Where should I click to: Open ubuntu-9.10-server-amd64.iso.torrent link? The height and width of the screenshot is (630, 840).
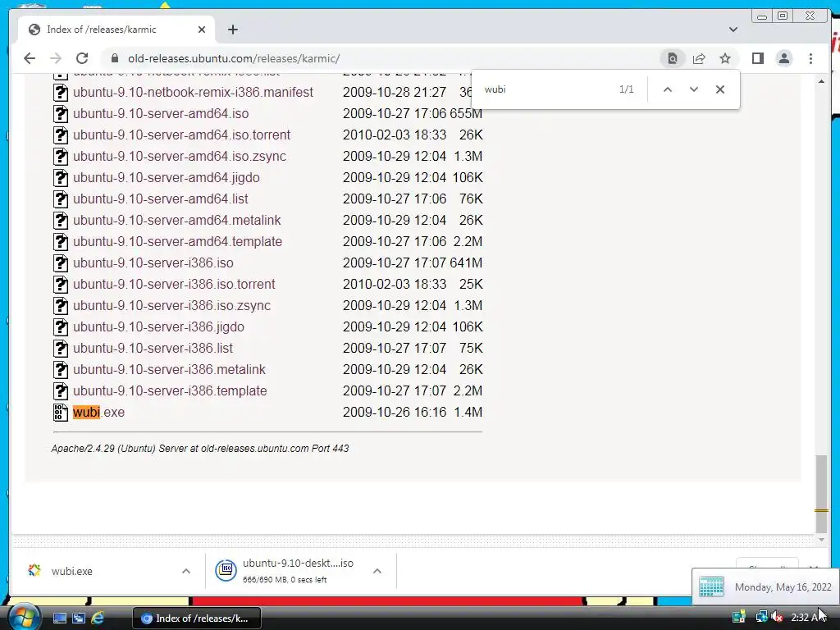coord(181,135)
